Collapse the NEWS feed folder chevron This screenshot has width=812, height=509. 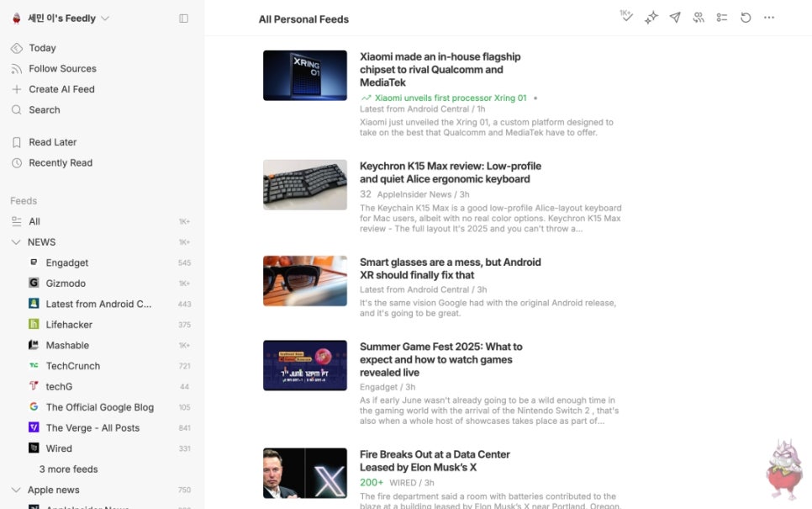[16, 242]
